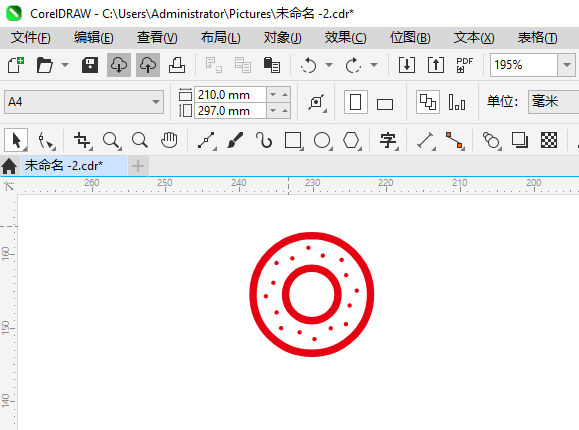The image size is (579, 430).
Task: Open the undo history dropdown
Action: (x=329, y=65)
